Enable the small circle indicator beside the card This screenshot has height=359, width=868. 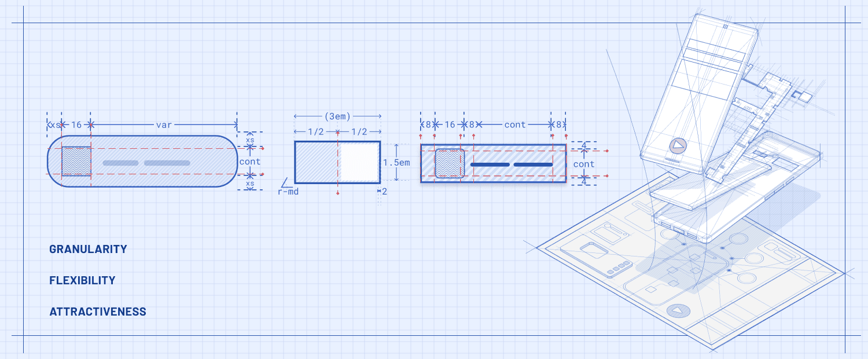click(x=625, y=235)
